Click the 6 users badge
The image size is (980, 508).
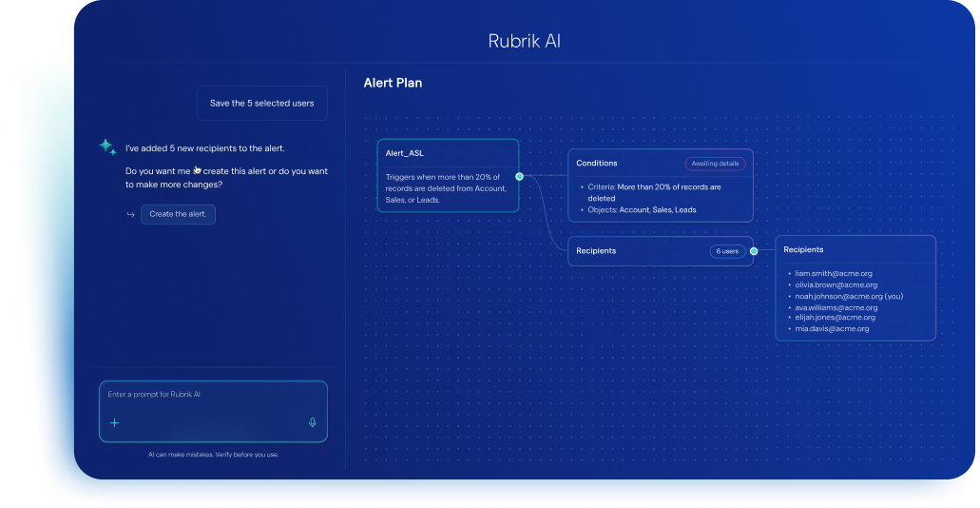point(727,251)
